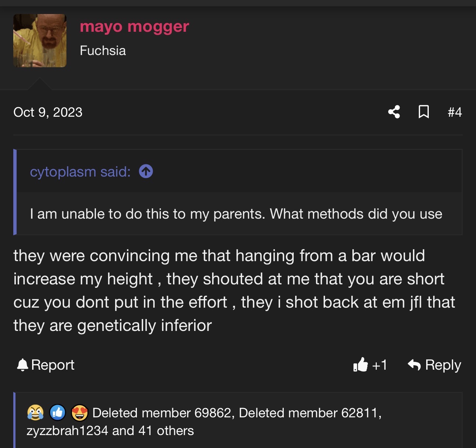Open mayo mogger's avatar image
The width and height of the screenshot is (476, 448).
pyautogui.click(x=40, y=41)
